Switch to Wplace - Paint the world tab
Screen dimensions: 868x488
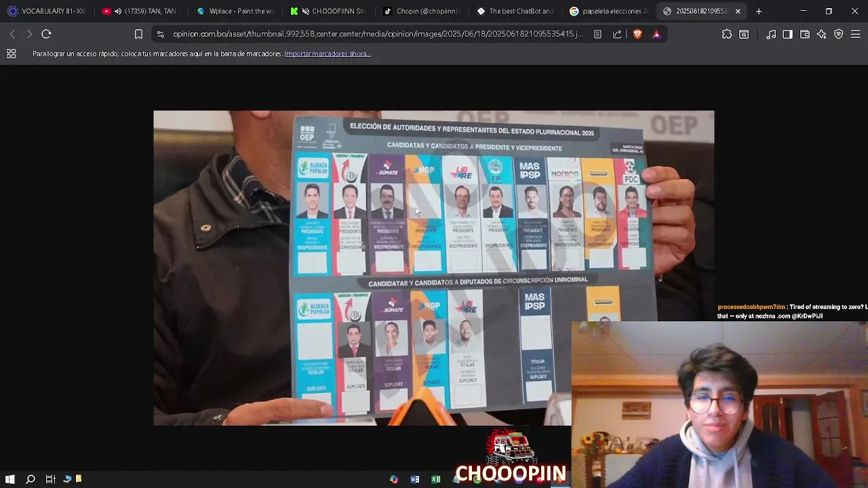coord(235,11)
